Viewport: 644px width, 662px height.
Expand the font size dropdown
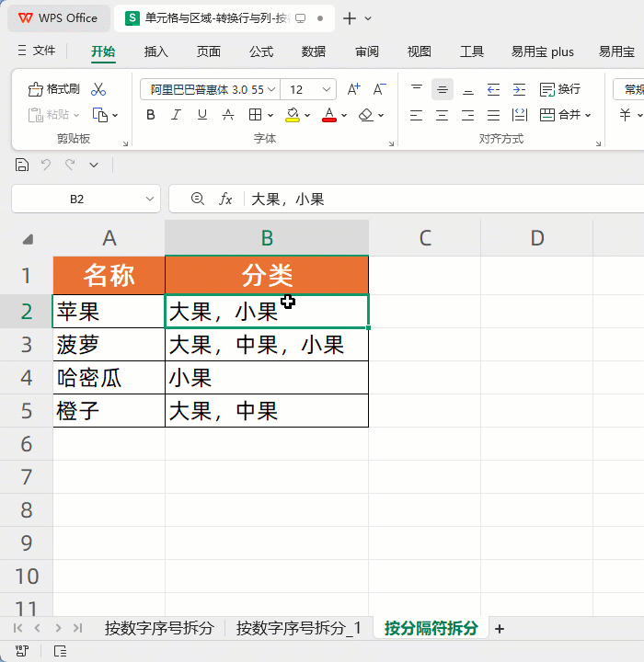pos(327,90)
